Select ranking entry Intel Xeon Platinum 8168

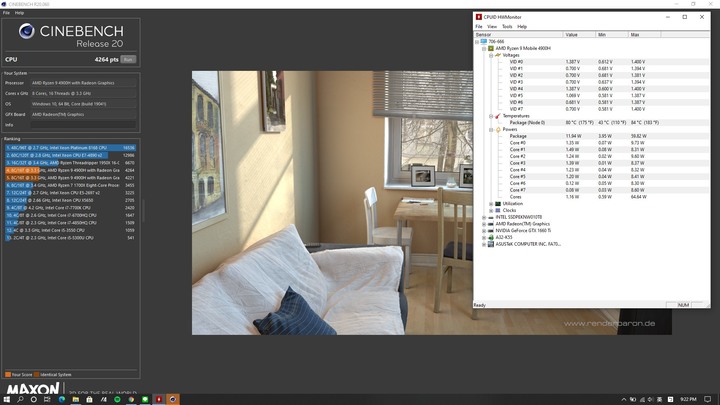click(x=70, y=148)
